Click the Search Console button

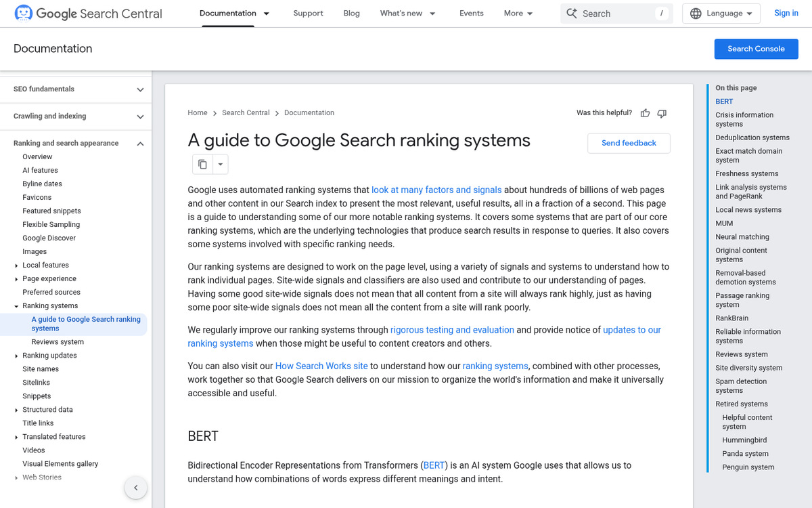(x=757, y=49)
